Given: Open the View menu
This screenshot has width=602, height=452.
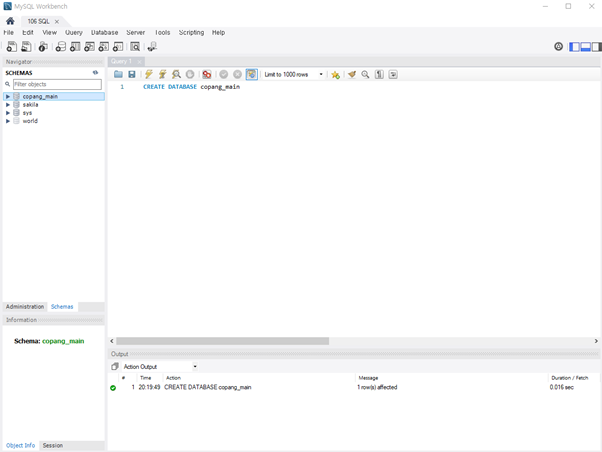Looking at the screenshot, I should pyautogui.click(x=50, y=33).
